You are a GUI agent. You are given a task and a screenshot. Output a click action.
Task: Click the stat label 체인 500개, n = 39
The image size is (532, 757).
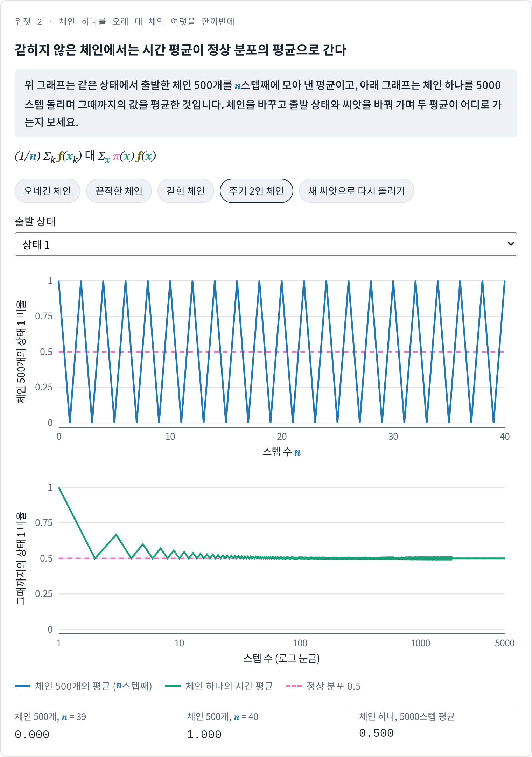click(x=50, y=717)
